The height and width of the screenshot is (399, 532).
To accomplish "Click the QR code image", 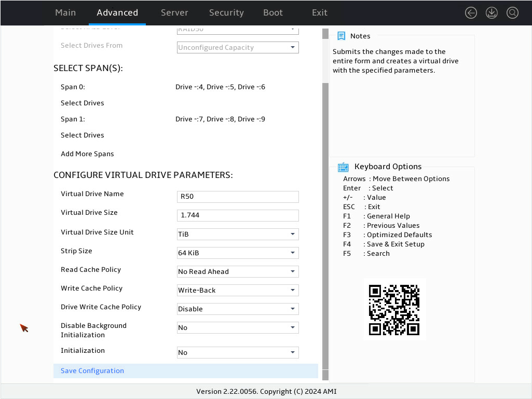I will pos(394,309).
